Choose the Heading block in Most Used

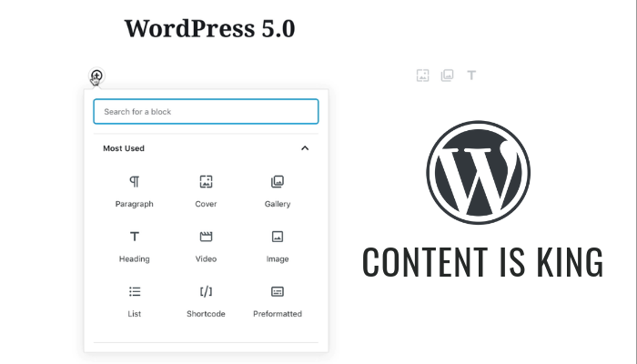coord(135,246)
